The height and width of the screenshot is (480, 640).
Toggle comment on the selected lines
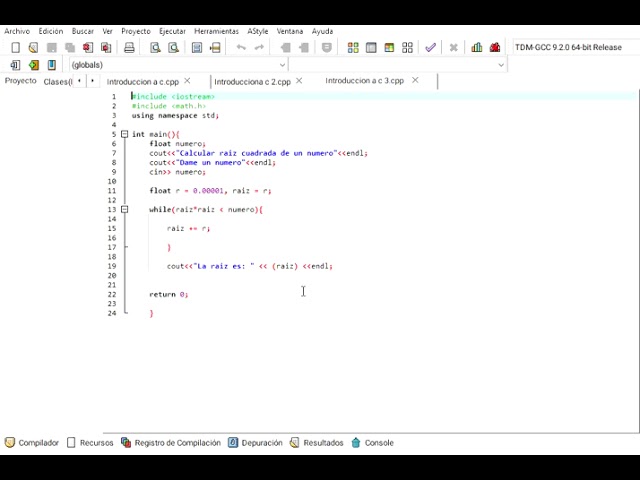[x=327, y=47]
